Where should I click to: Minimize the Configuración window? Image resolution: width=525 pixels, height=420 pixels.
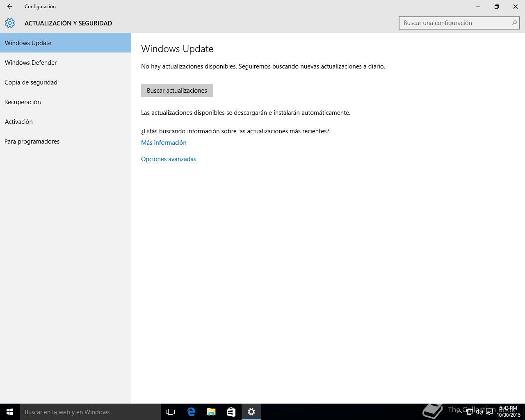coord(478,7)
